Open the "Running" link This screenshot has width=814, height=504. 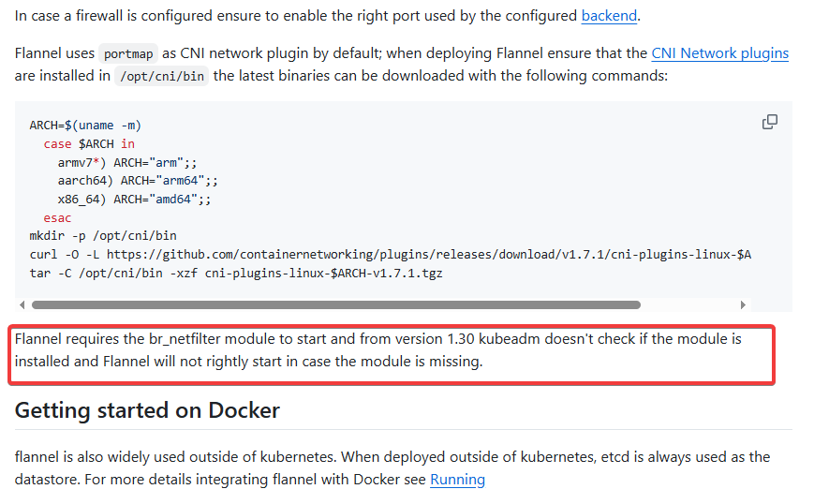(457, 480)
